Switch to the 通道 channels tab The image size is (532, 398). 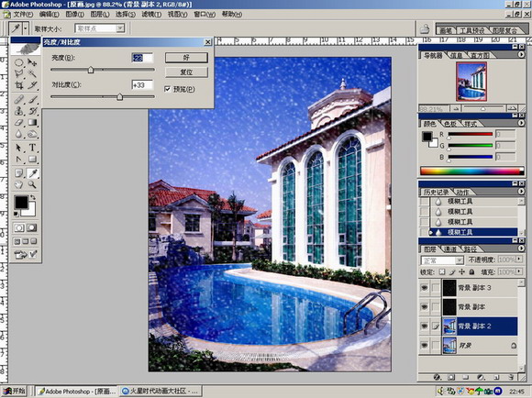pos(450,249)
